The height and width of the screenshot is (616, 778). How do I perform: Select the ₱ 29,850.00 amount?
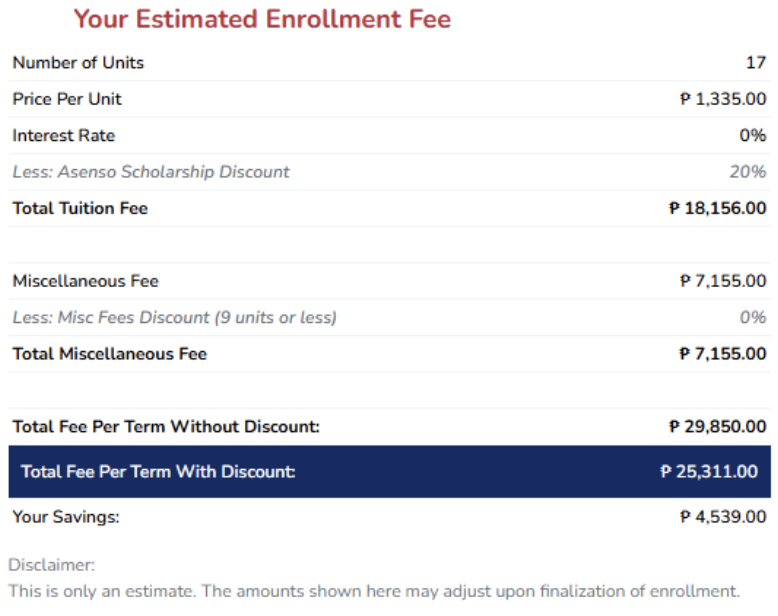[x=717, y=427]
